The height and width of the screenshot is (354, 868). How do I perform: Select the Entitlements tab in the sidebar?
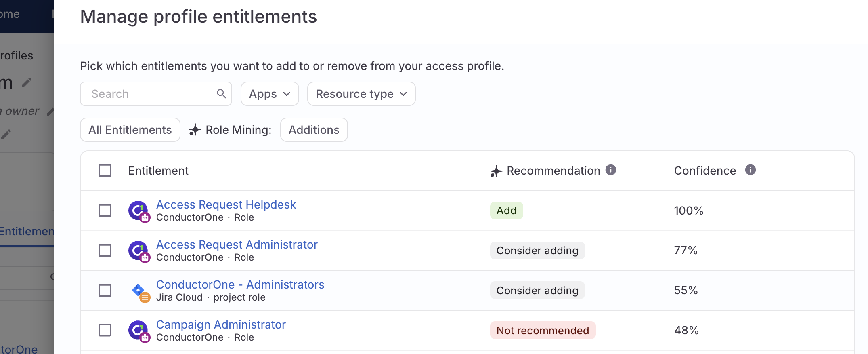27,231
